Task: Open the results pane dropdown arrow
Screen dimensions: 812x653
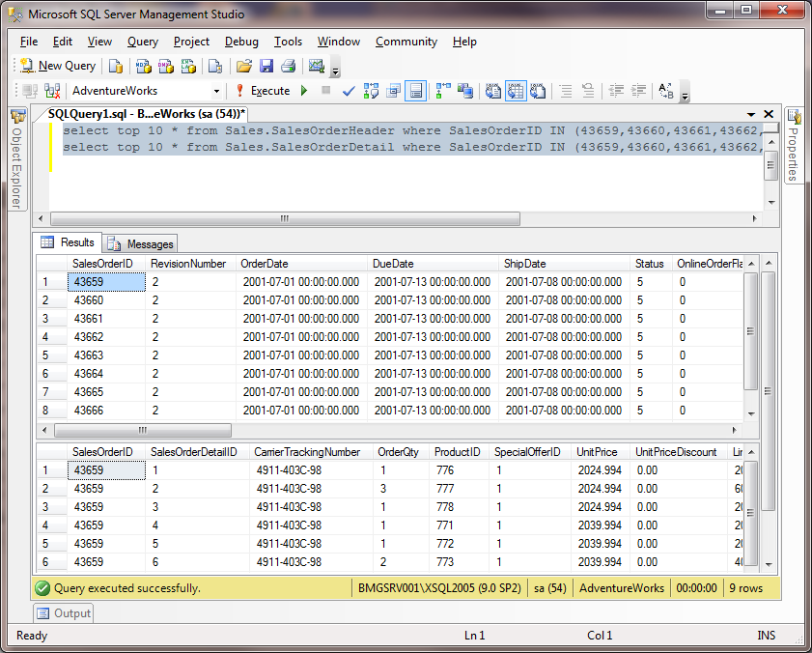Action: (x=752, y=113)
